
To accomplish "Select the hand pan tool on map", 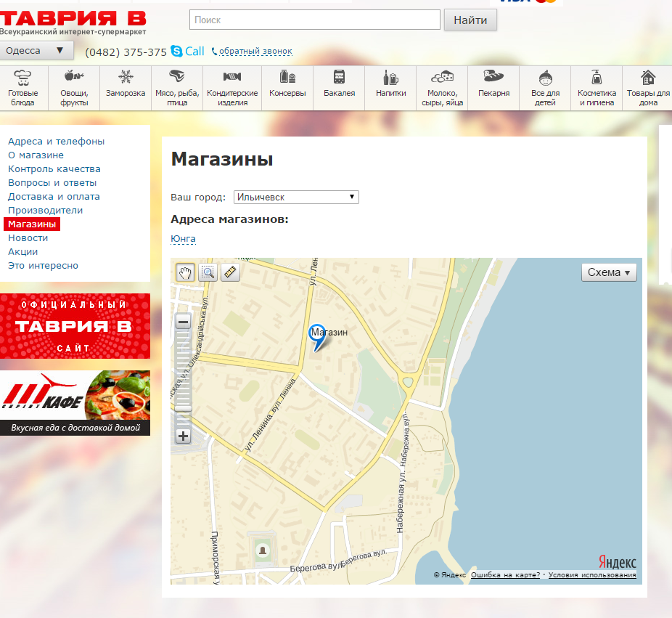I will point(186,272).
